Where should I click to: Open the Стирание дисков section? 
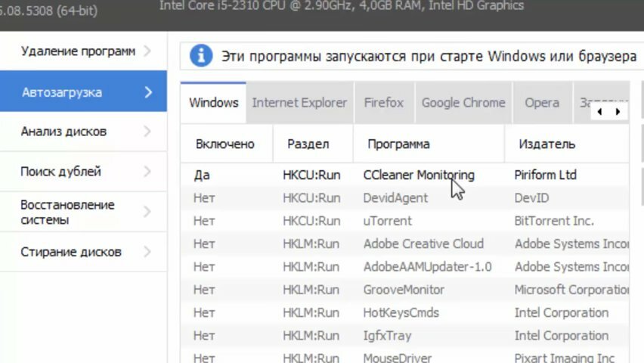[x=83, y=252]
